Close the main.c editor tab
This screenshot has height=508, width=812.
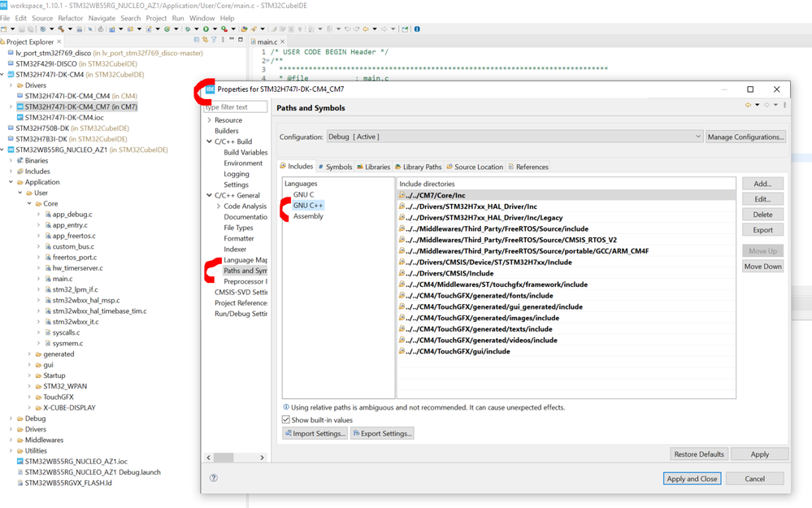point(283,41)
